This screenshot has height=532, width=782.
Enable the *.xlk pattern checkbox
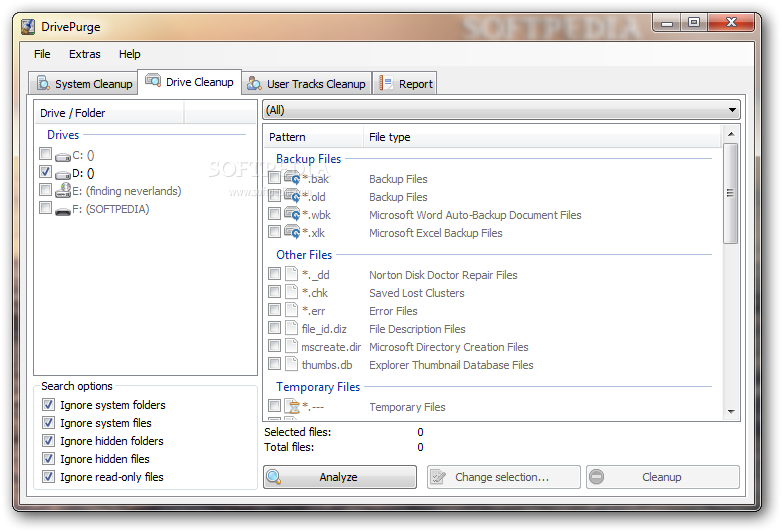274,231
